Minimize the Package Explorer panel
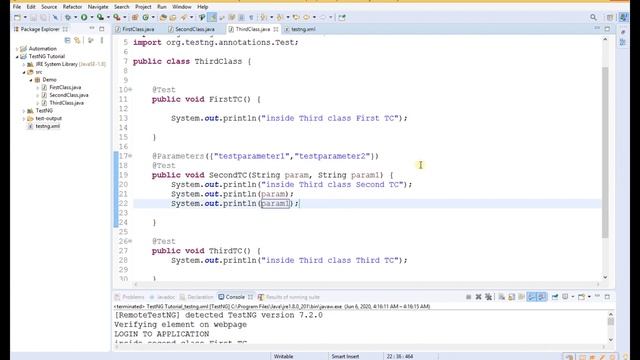The width and height of the screenshot is (640, 360). [91, 29]
